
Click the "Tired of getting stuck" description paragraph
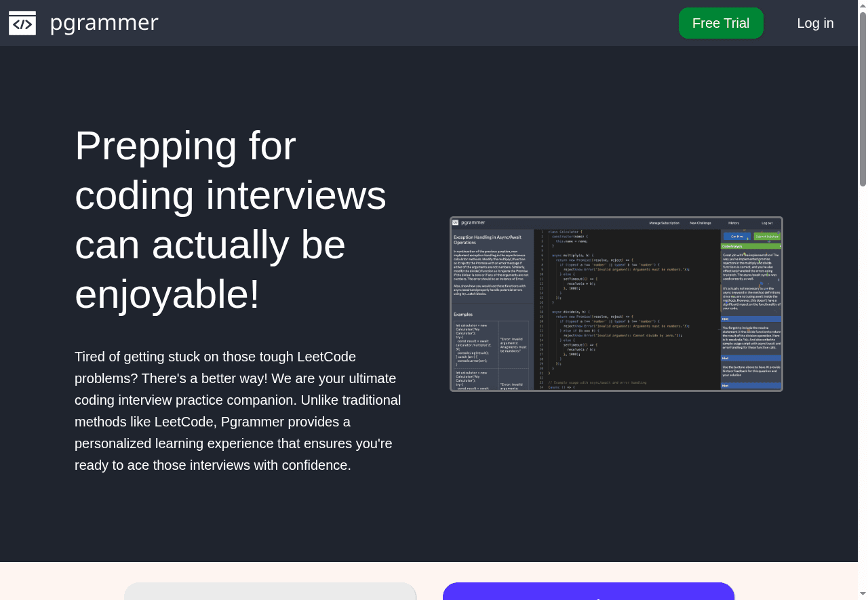coord(237,411)
